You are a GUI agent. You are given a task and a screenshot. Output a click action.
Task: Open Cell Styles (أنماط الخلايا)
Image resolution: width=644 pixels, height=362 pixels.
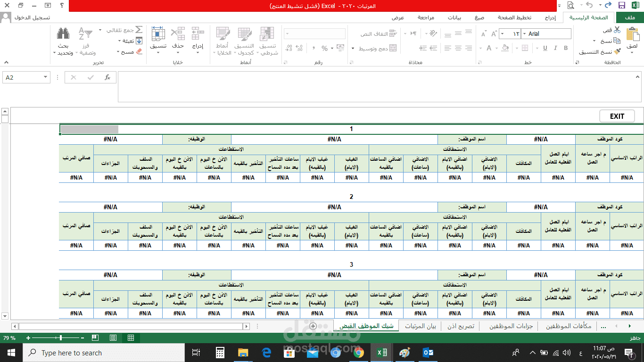[x=223, y=41]
